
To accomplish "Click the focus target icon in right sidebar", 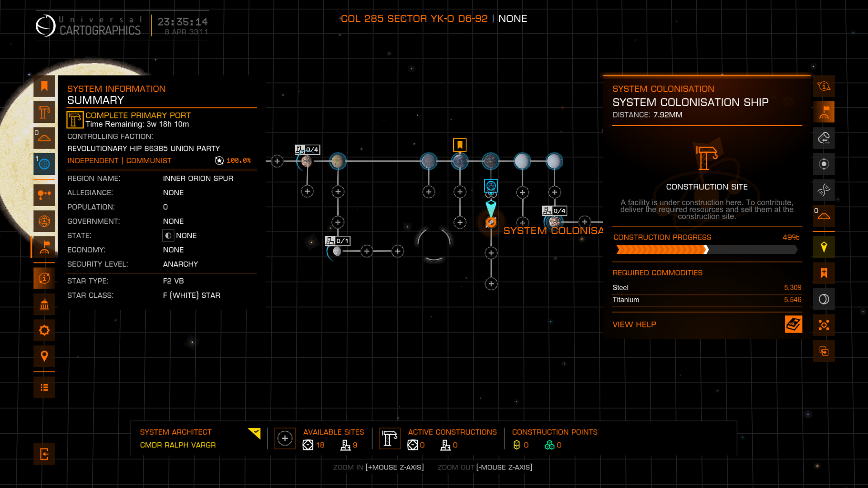I will (x=824, y=325).
